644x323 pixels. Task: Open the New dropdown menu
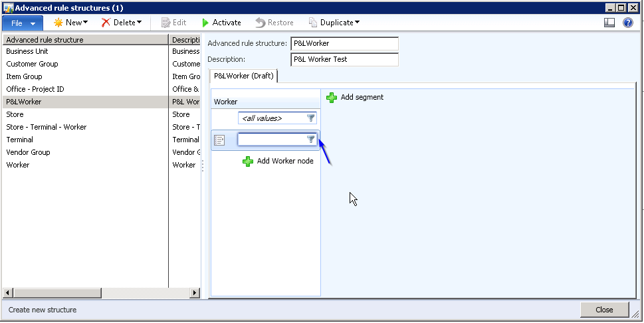[x=70, y=23]
